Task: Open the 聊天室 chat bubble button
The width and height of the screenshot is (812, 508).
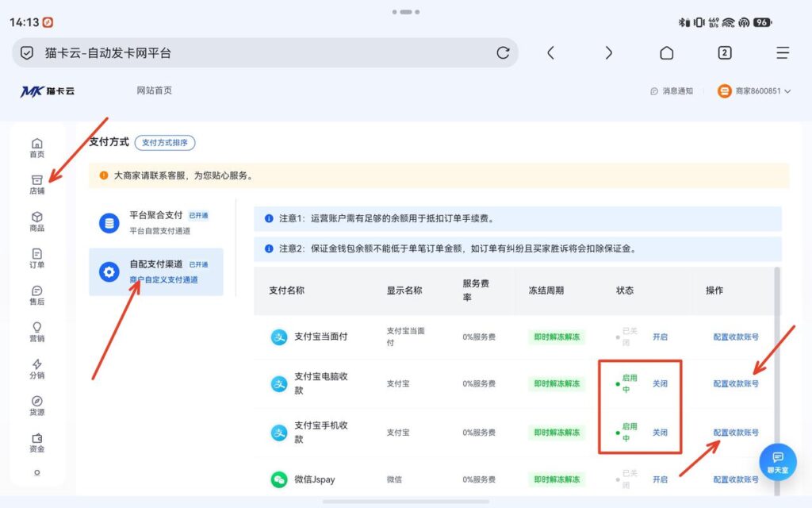Action: coord(778,462)
